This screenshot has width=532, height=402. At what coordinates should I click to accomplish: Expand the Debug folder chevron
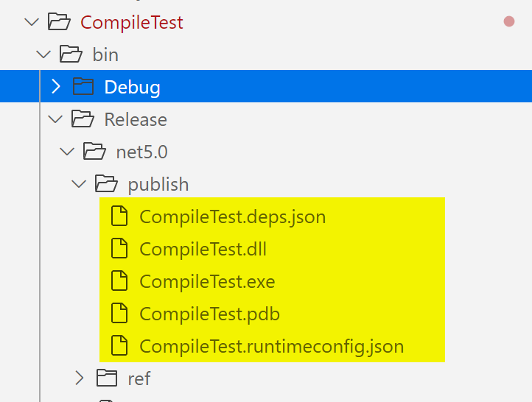click(55, 87)
